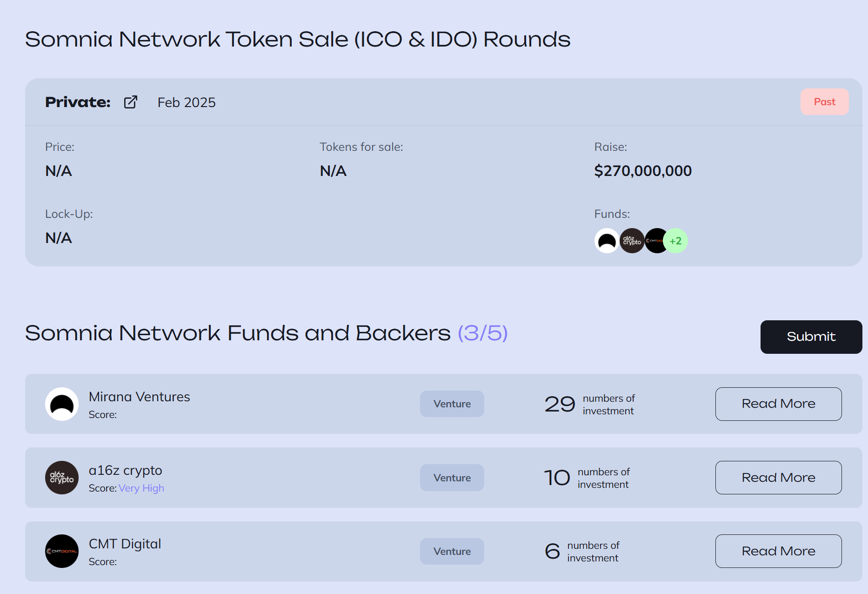This screenshot has height=594, width=868.
Task: Open the CMT Digital name link
Action: pyautogui.click(x=125, y=544)
